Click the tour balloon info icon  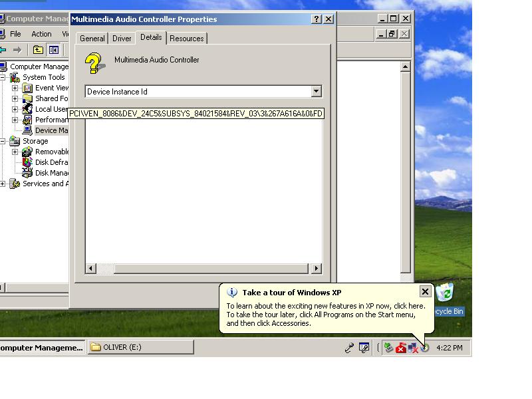(232, 292)
